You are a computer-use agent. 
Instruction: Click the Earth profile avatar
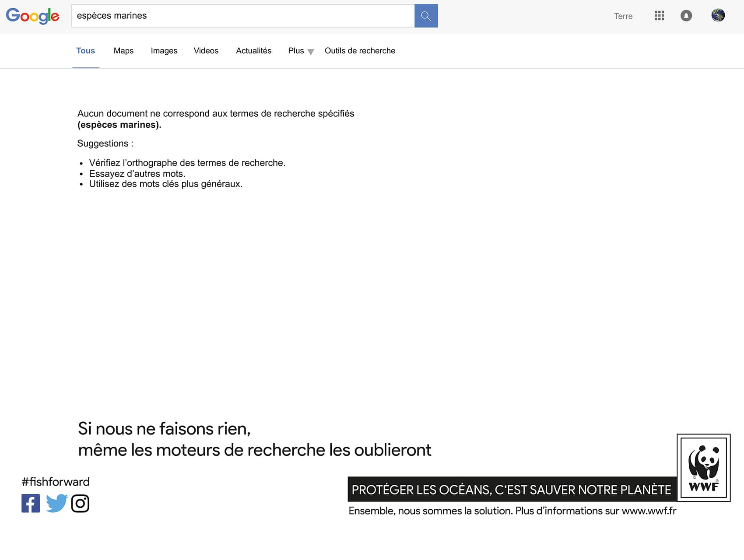(x=718, y=15)
